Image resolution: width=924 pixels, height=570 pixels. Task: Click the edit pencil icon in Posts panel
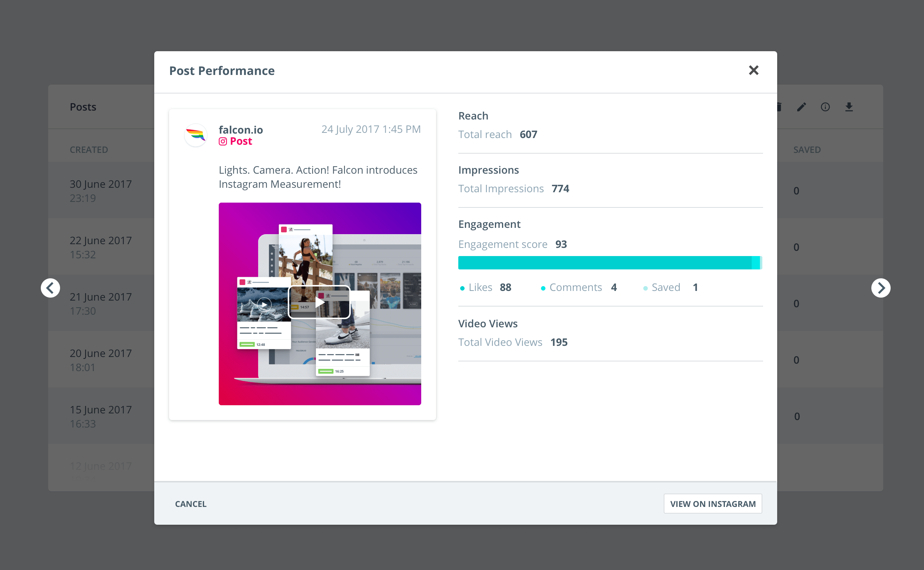point(801,107)
